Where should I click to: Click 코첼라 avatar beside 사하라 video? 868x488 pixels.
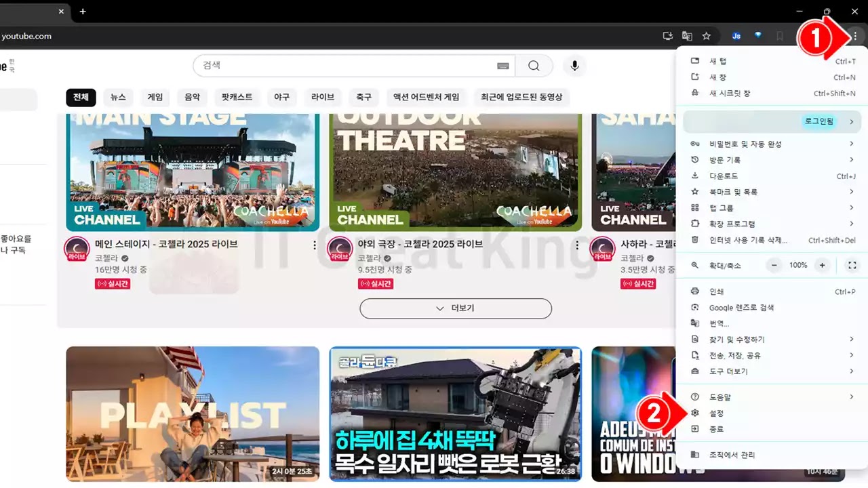602,249
